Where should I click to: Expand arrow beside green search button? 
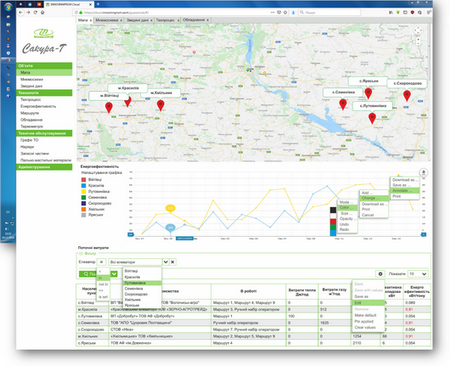[x=114, y=274]
